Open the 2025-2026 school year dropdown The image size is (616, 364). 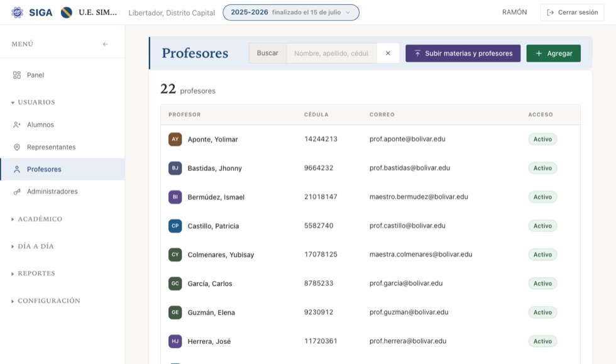291,13
